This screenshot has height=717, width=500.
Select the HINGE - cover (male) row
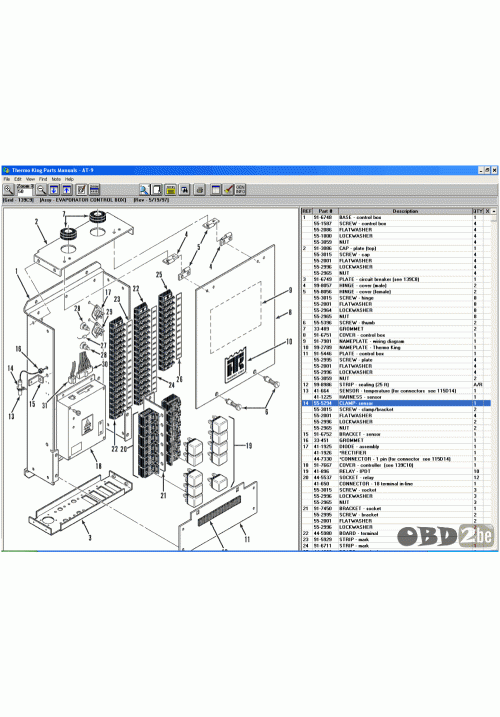point(396,285)
